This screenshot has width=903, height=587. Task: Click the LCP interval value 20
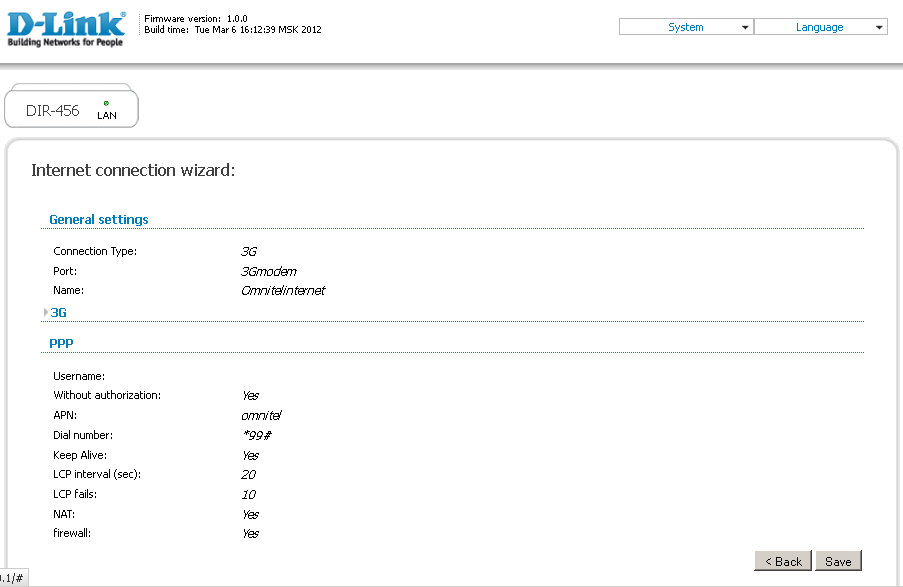coord(248,474)
